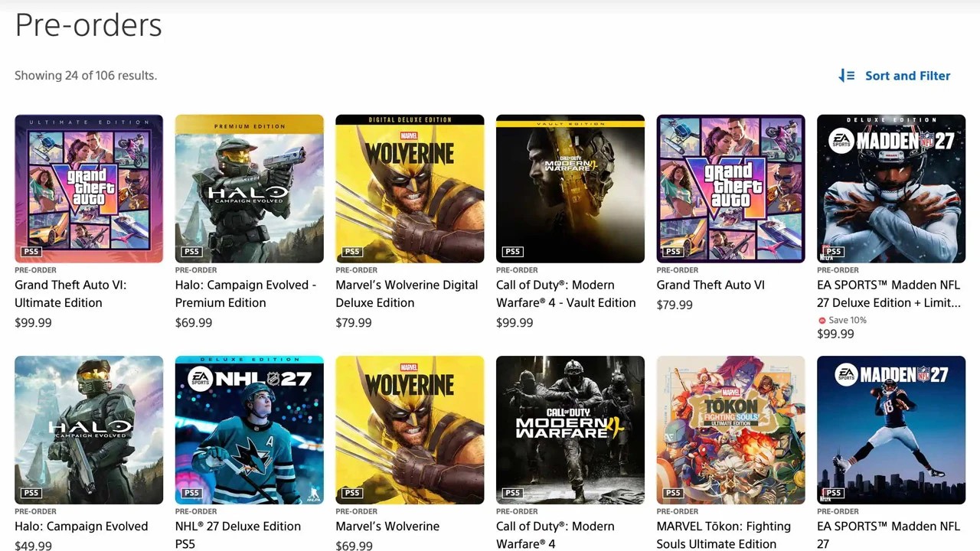Click the sort arrows icon beside Sort and Filter
Screen dimensions: 980x551
pyautogui.click(x=846, y=76)
